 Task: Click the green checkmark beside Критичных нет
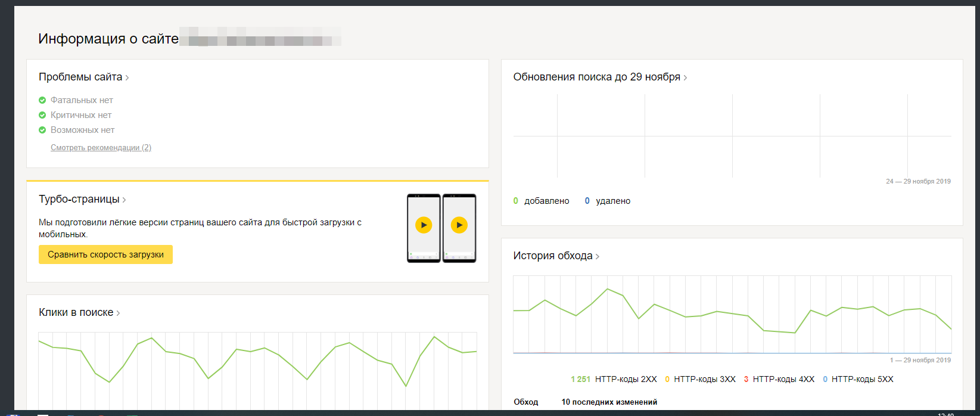click(x=42, y=115)
